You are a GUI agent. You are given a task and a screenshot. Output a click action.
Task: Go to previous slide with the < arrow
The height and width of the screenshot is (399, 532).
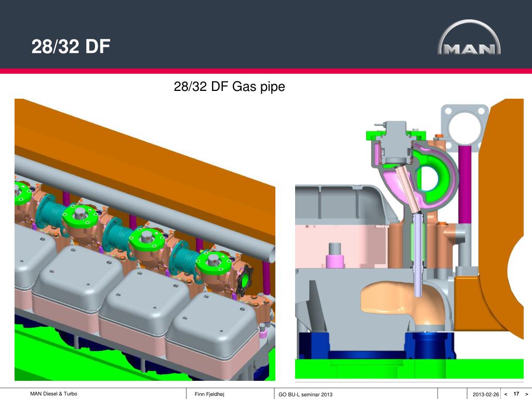point(506,394)
